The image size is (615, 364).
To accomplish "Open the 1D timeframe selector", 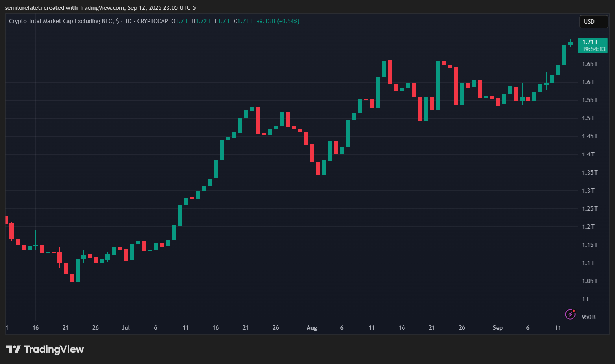I will 128,21.
